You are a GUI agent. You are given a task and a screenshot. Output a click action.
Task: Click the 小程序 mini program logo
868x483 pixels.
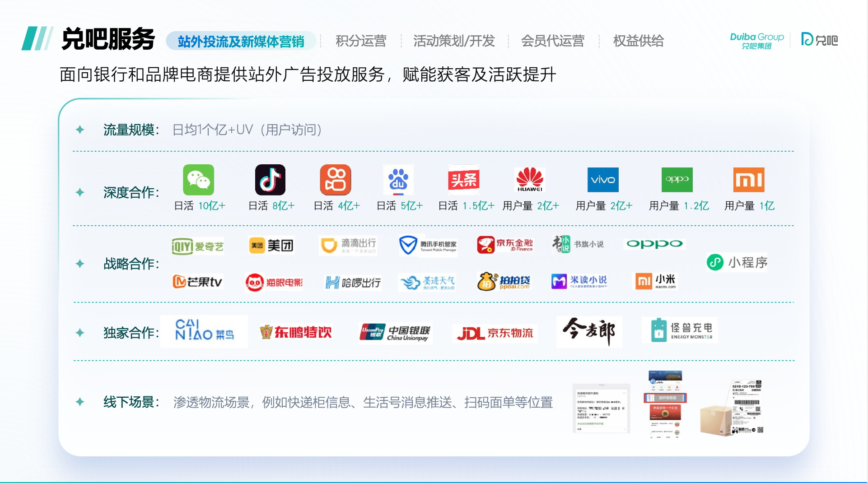click(x=737, y=262)
